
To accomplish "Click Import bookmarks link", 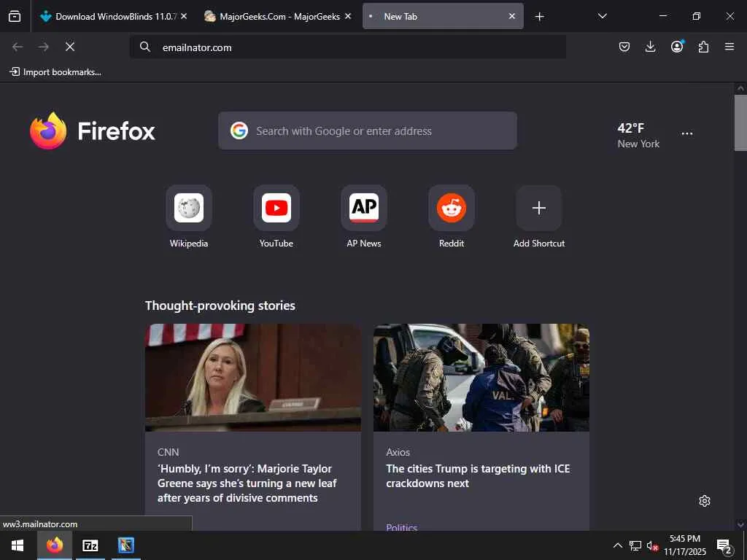I will click(x=55, y=72).
